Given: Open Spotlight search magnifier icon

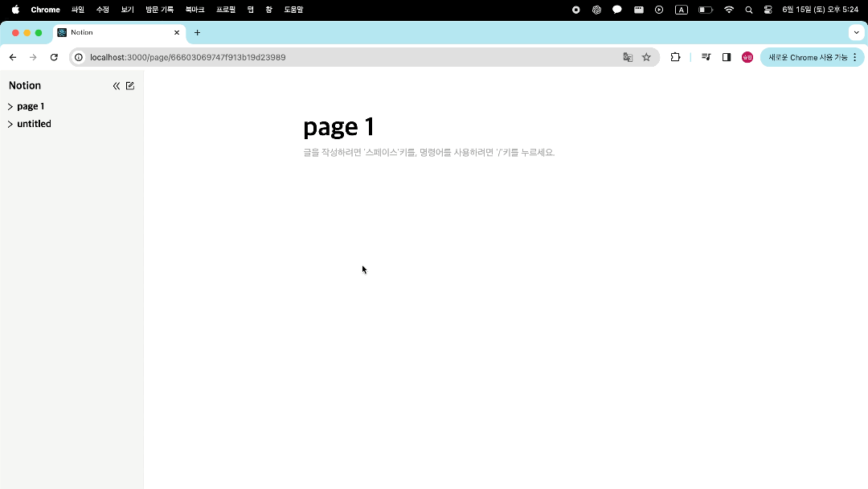Looking at the screenshot, I should click(x=748, y=10).
